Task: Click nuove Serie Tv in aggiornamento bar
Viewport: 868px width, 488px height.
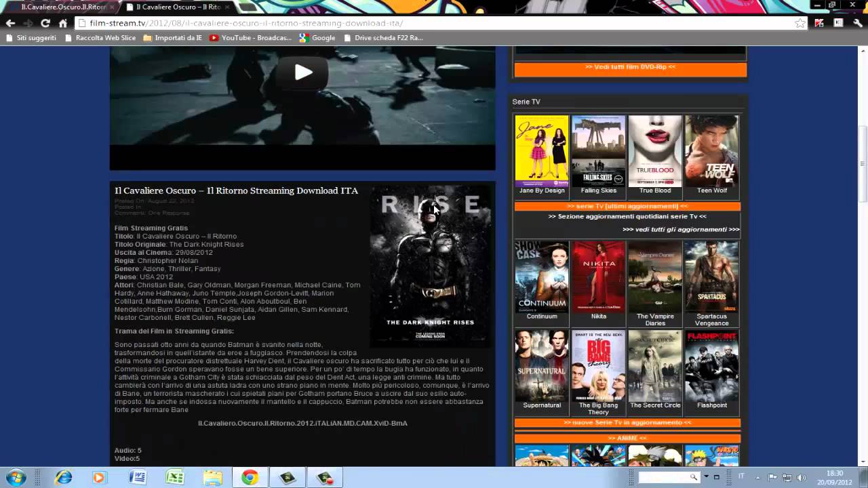Action: [x=627, y=423]
